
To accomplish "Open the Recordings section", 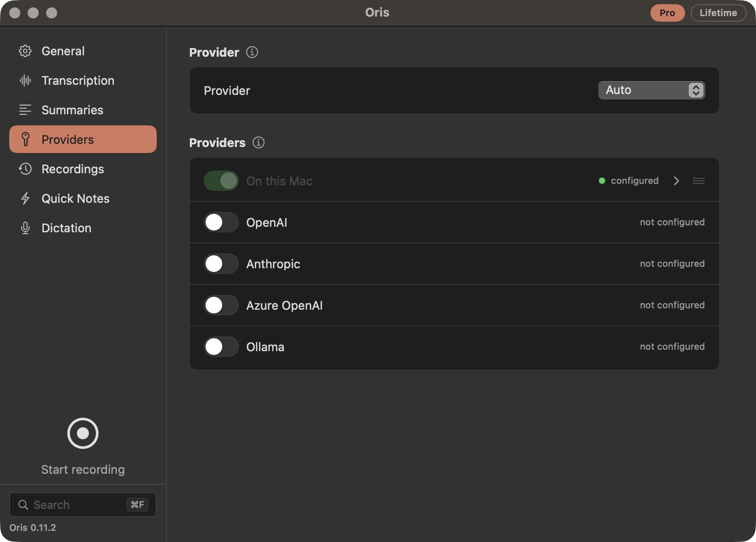I will click(83, 169).
